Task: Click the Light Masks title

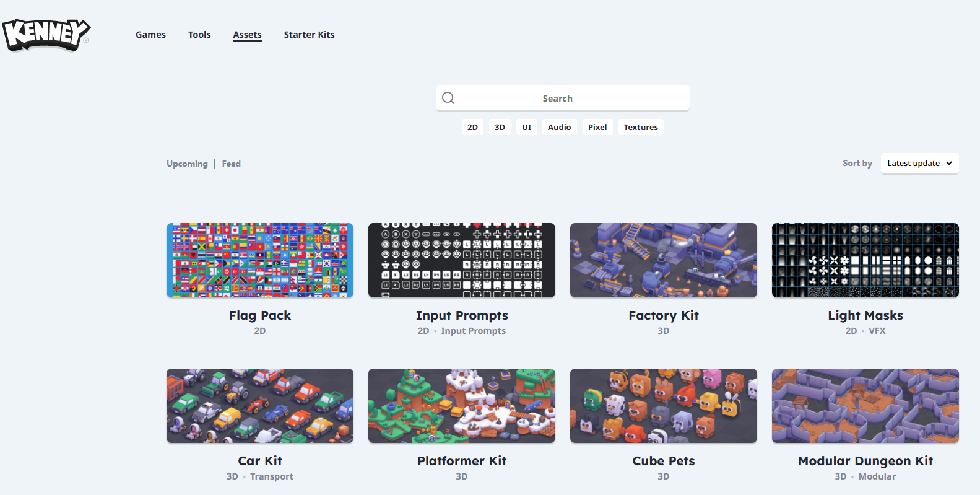Action: (x=865, y=315)
